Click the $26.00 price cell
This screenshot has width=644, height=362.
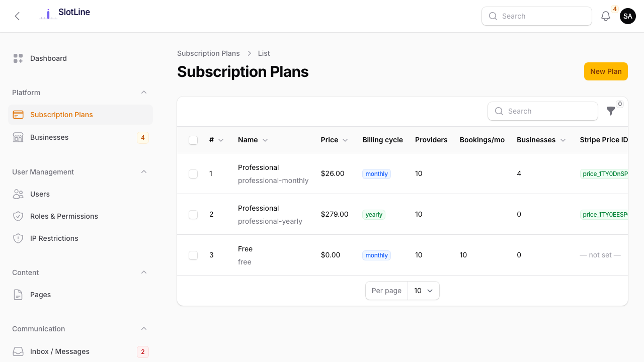333,173
